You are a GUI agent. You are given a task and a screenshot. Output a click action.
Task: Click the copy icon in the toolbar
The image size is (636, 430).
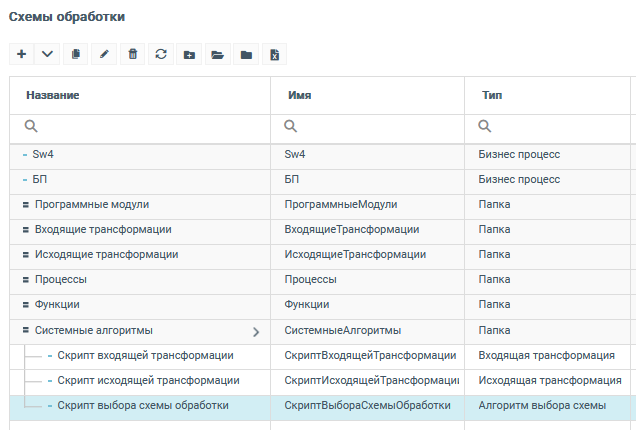76,54
